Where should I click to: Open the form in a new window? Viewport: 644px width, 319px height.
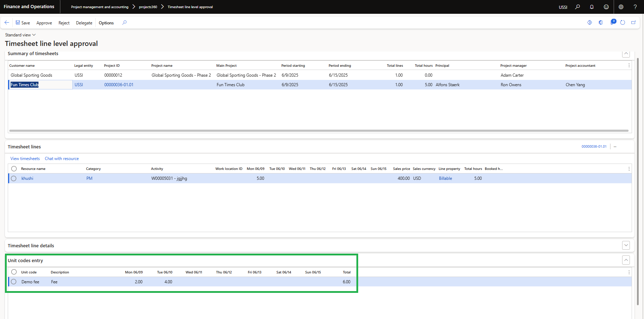point(633,23)
